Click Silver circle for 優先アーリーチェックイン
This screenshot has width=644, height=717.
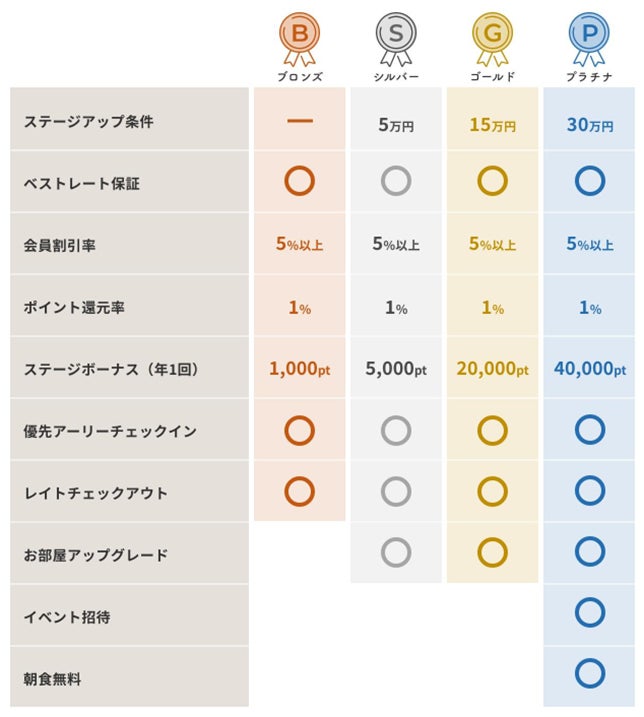pyautogui.click(x=396, y=430)
